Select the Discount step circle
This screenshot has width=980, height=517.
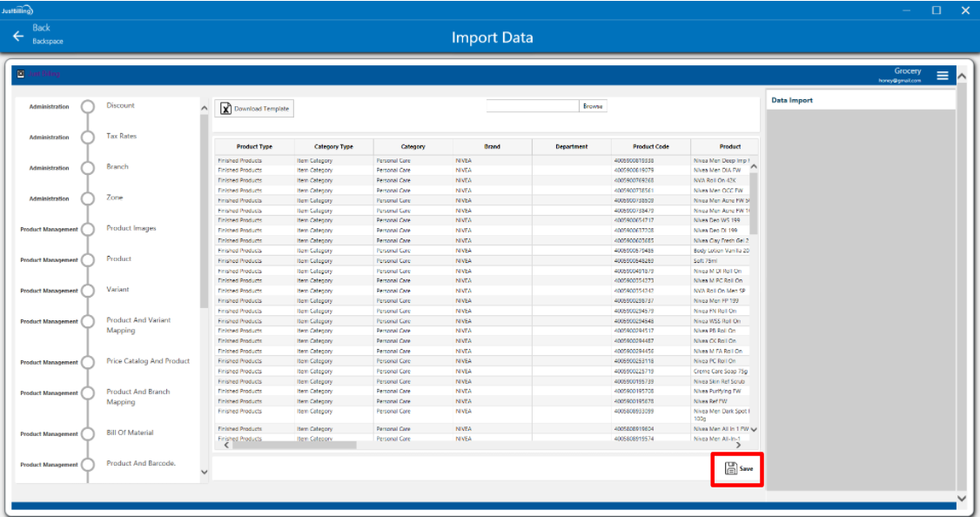pos(87,106)
